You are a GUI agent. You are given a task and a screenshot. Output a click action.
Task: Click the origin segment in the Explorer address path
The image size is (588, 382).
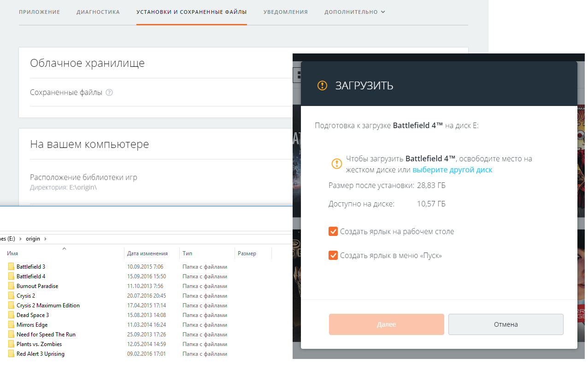(x=33, y=238)
